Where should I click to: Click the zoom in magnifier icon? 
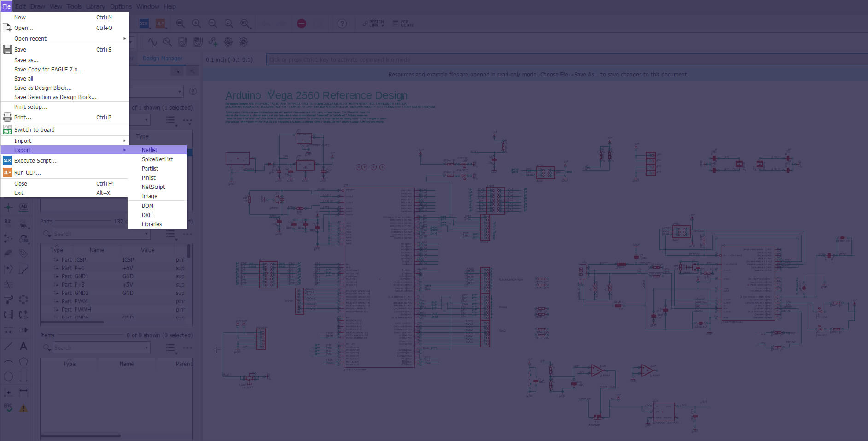197,24
